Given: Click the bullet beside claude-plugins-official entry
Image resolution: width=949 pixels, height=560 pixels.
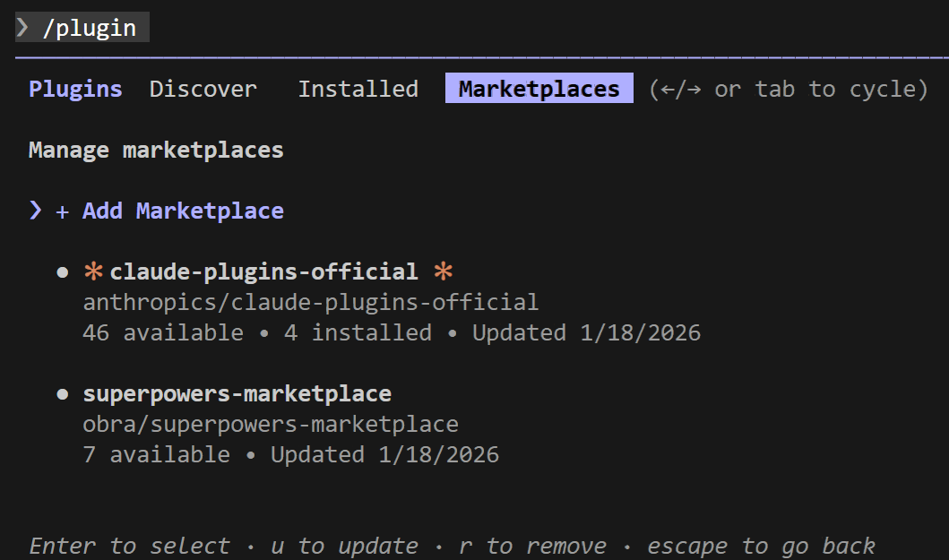Looking at the screenshot, I should click(63, 272).
